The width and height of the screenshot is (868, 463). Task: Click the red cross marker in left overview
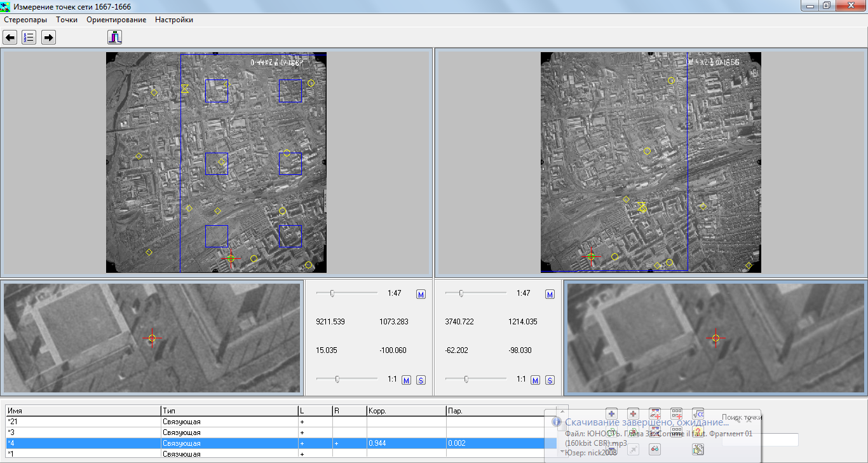tap(231, 258)
